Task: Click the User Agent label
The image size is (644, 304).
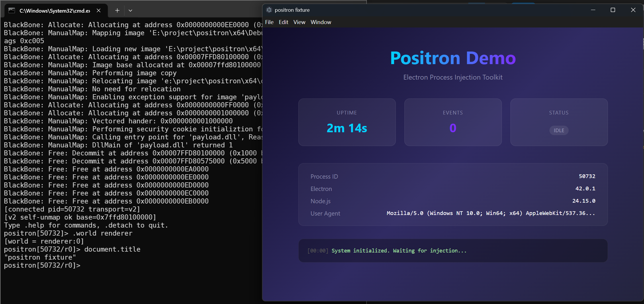Action: coord(325,214)
